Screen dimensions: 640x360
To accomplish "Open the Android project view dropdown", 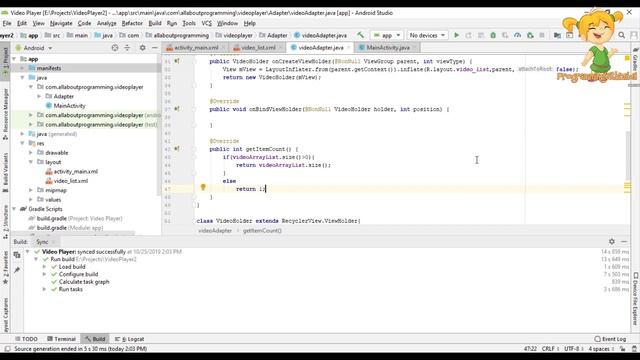I will click(34, 48).
